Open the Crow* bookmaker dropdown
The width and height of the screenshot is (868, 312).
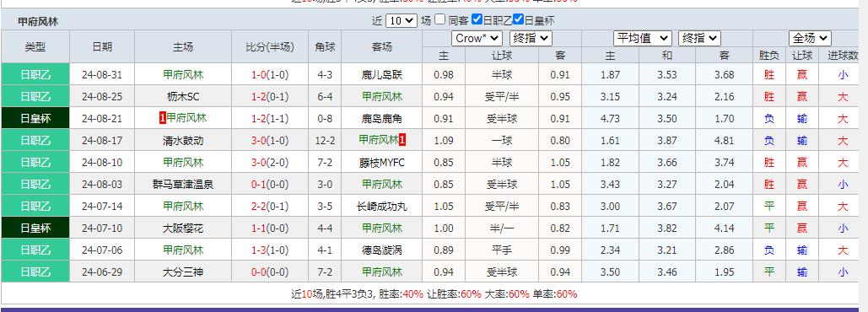pyautogui.click(x=477, y=38)
